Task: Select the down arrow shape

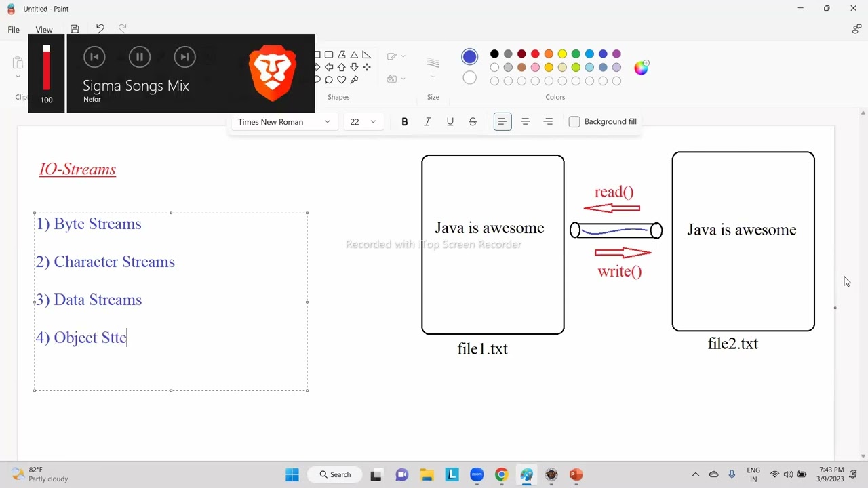Action: (354, 67)
